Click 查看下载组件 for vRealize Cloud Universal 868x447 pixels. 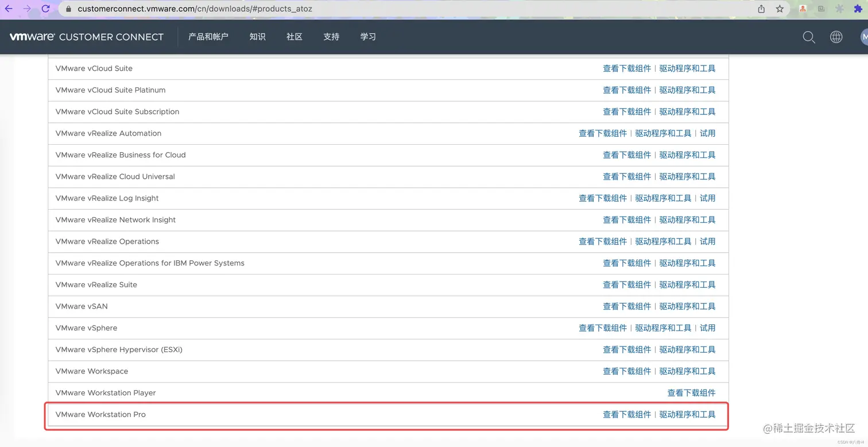click(x=627, y=176)
